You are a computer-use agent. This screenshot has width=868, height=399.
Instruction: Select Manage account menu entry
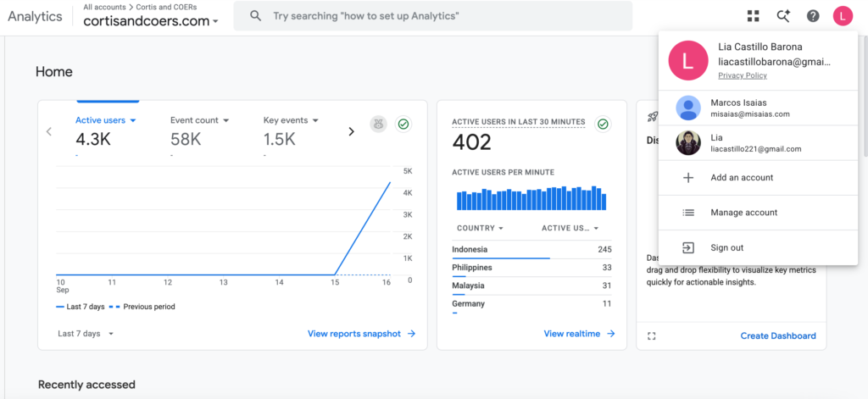tap(759, 213)
